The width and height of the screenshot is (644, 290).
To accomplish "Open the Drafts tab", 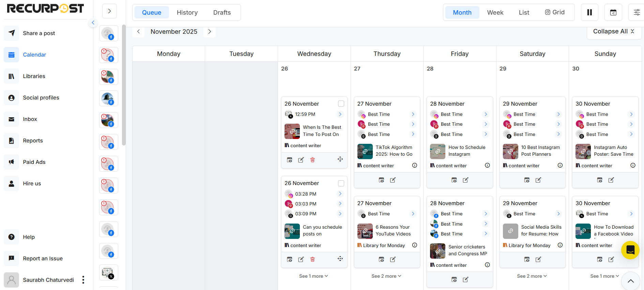I will (222, 13).
